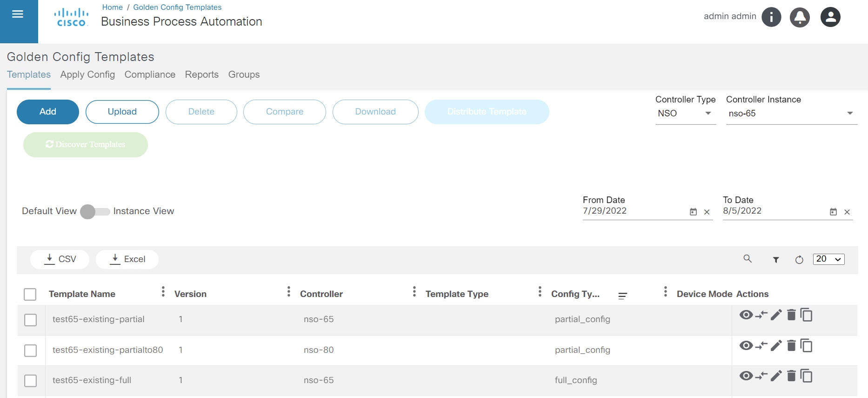Select all templates with header checkbox
868x398 pixels.
30,294
